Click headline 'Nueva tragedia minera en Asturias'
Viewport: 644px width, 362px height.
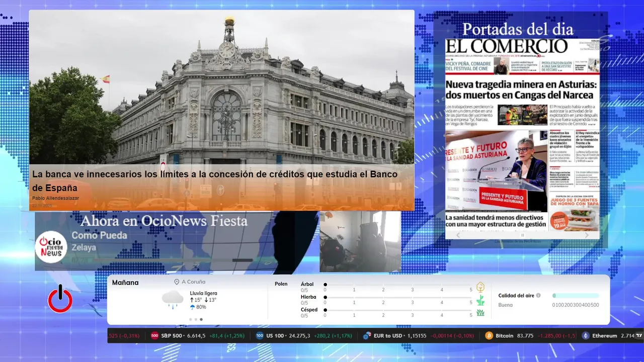coord(521,89)
